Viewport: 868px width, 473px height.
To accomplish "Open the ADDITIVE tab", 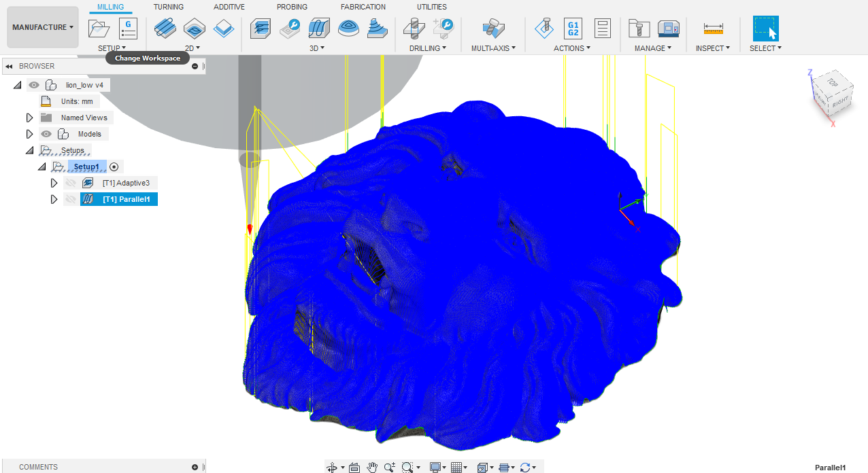I will [229, 7].
